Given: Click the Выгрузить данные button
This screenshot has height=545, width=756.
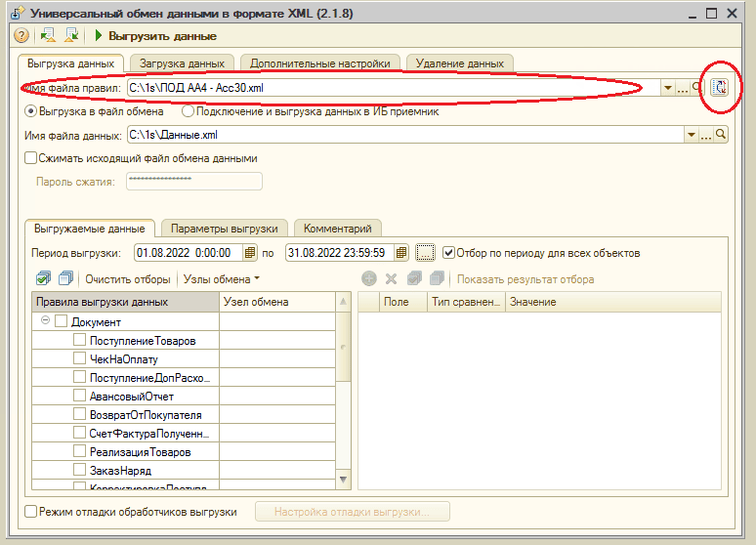Looking at the screenshot, I should tap(155, 36).
